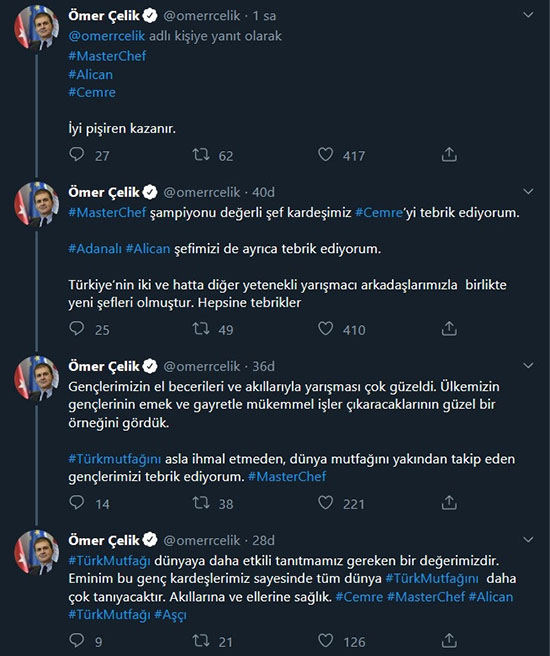The width and height of the screenshot is (550, 656).
Task: Like the last tweet with 126 likes
Action: pyautogui.click(x=325, y=640)
